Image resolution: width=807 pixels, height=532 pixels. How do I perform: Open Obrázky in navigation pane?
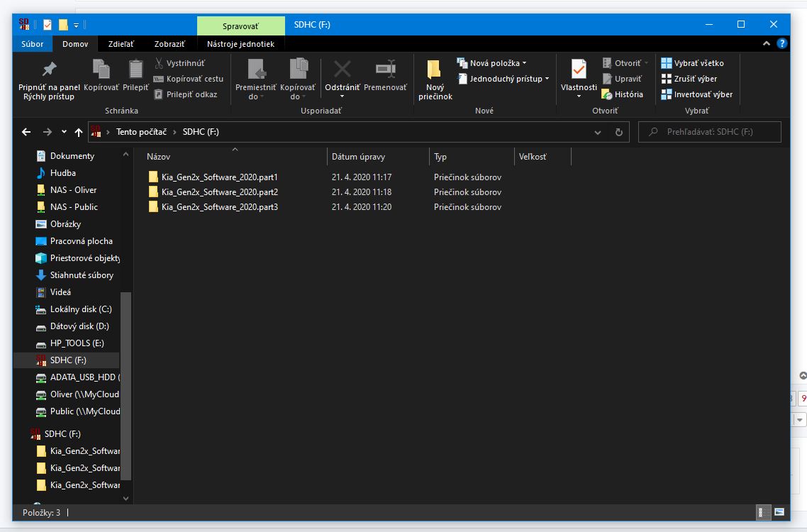tap(59, 224)
